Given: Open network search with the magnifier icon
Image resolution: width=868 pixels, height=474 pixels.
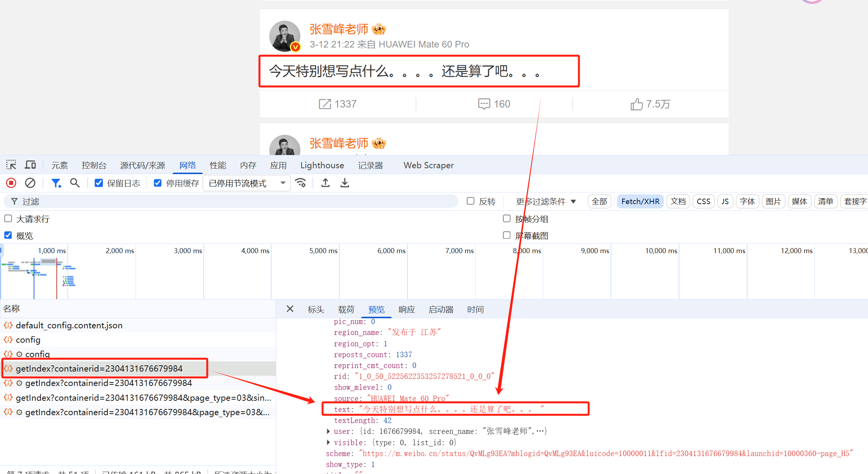Looking at the screenshot, I should coord(75,183).
